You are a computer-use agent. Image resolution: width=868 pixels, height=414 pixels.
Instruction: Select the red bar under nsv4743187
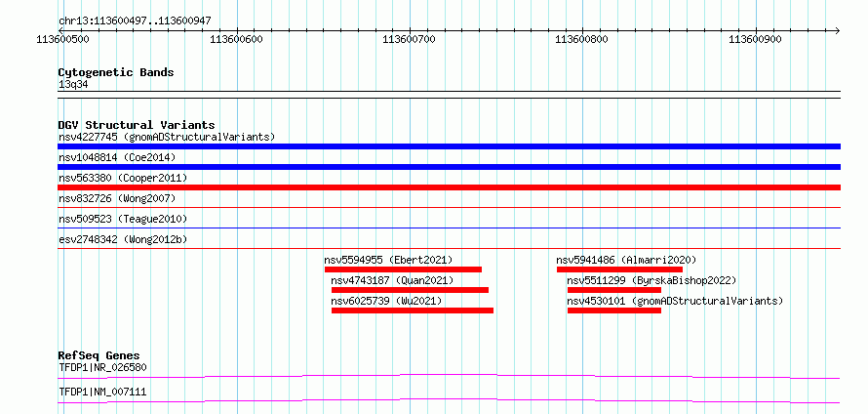[411, 290]
